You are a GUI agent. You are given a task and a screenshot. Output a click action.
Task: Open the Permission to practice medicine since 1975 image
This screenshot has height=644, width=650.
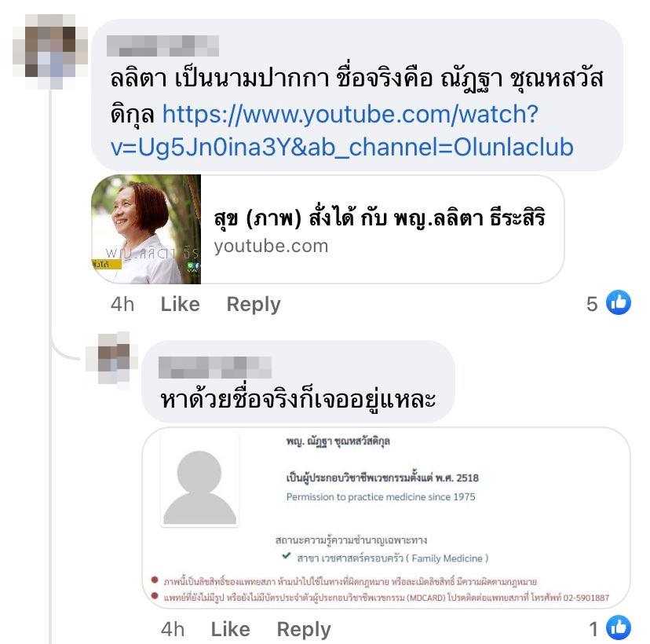pyautogui.click(x=386, y=518)
